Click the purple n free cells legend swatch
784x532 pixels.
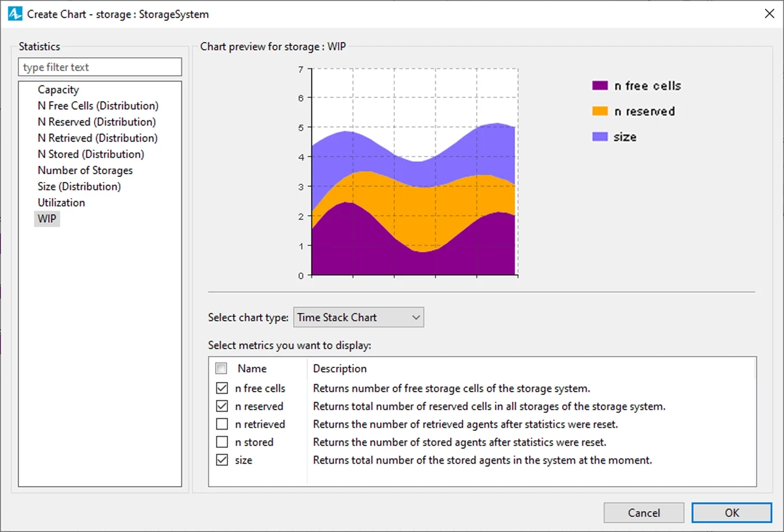click(600, 86)
